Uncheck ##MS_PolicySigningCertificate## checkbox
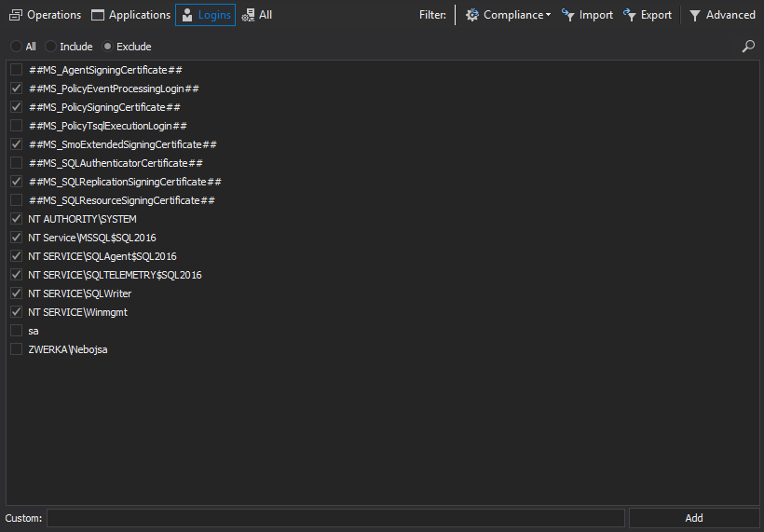 [16, 107]
